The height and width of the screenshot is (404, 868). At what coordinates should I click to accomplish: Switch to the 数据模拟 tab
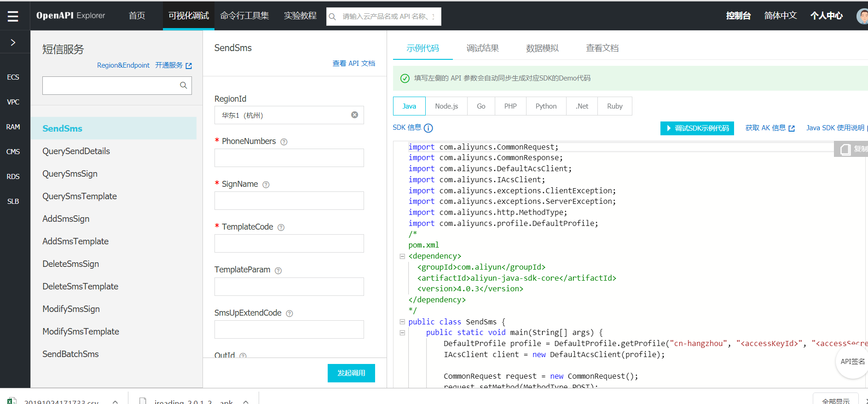[x=542, y=48]
